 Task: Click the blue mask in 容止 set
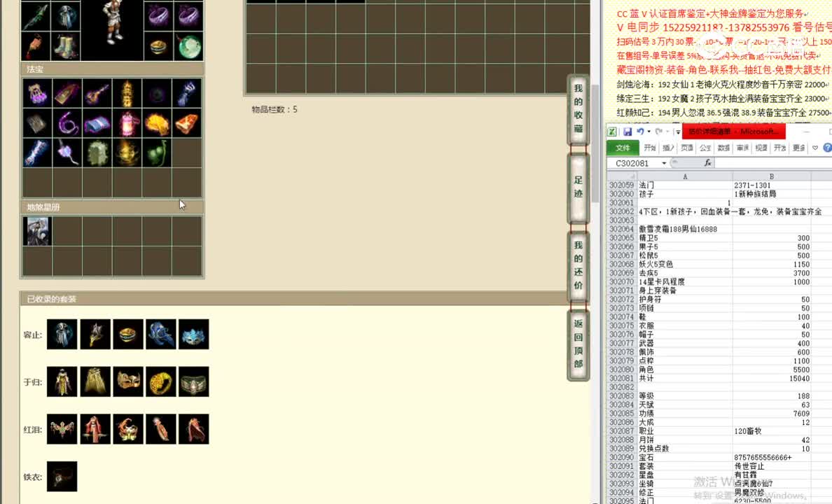[194, 334]
